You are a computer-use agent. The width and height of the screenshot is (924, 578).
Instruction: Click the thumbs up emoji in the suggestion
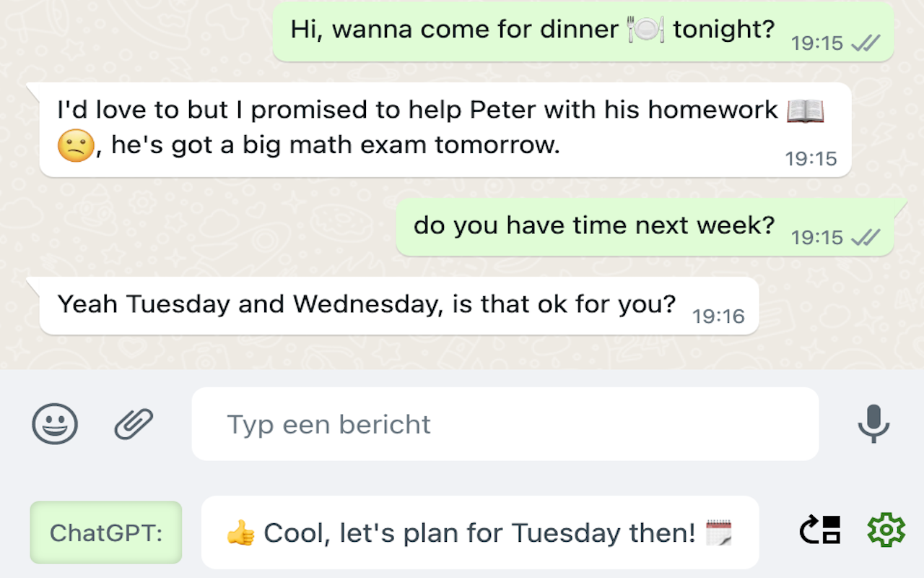(x=240, y=533)
